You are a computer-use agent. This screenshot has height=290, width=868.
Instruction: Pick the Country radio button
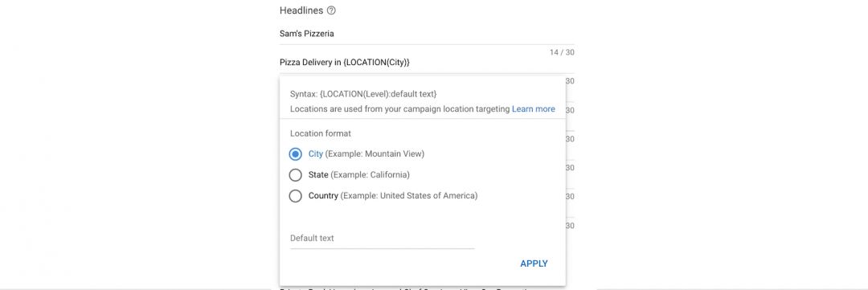(296, 196)
